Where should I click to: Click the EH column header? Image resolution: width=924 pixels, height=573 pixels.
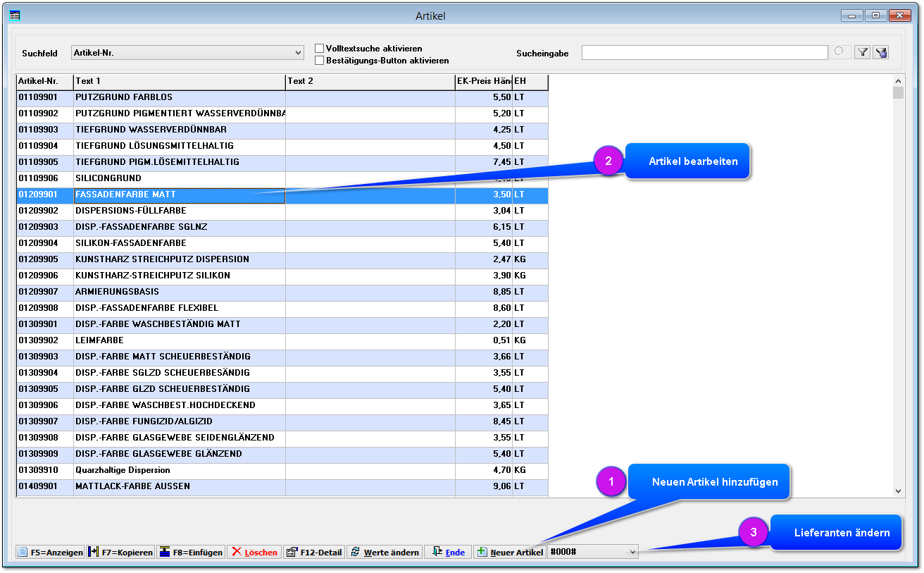[530, 82]
